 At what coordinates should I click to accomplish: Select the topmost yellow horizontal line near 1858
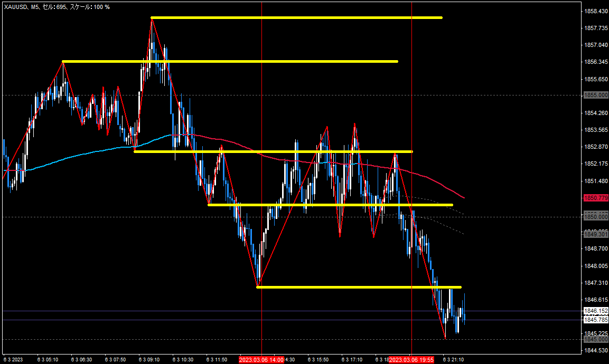tap(296, 17)
